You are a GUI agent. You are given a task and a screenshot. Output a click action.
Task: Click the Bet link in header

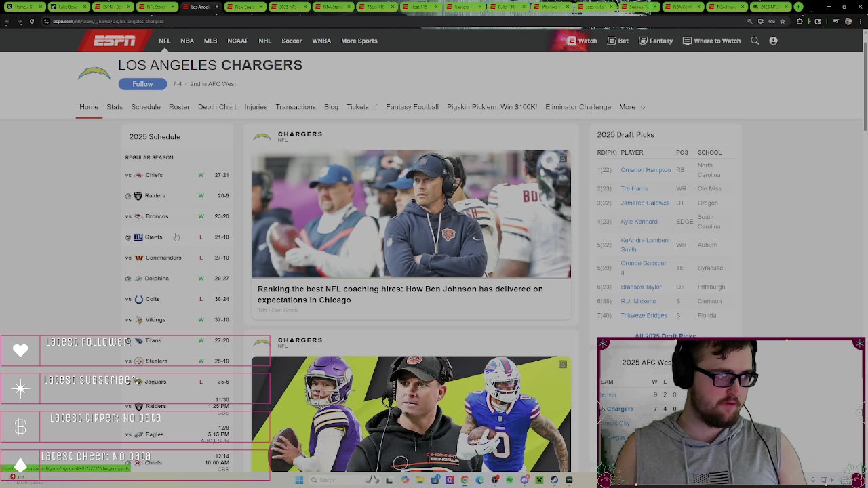(x=618, y=41)
